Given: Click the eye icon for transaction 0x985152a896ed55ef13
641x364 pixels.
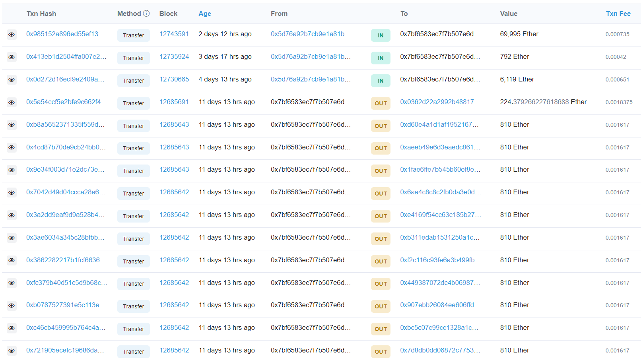Looking at the screenshot, I should pos(12,35).
